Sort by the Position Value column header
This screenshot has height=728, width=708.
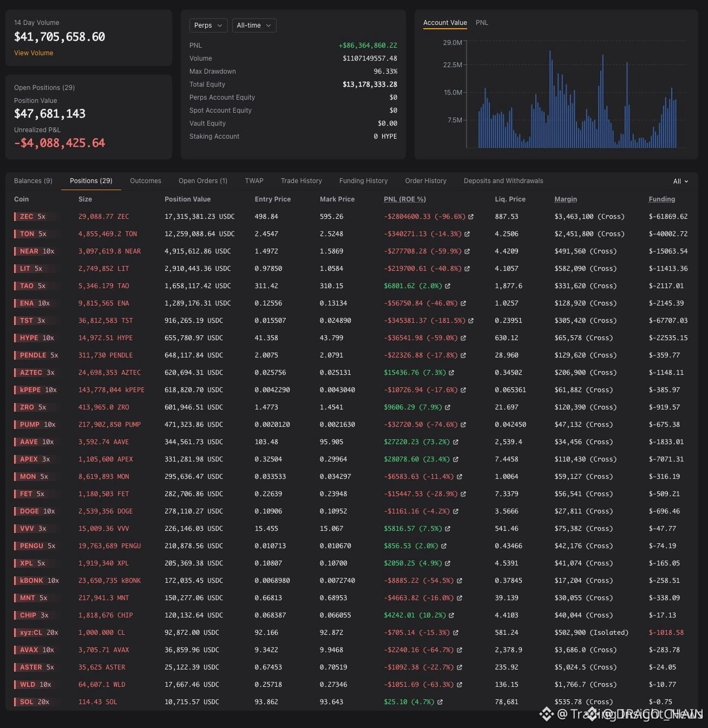pyautogui.click(x=187, y=199)
